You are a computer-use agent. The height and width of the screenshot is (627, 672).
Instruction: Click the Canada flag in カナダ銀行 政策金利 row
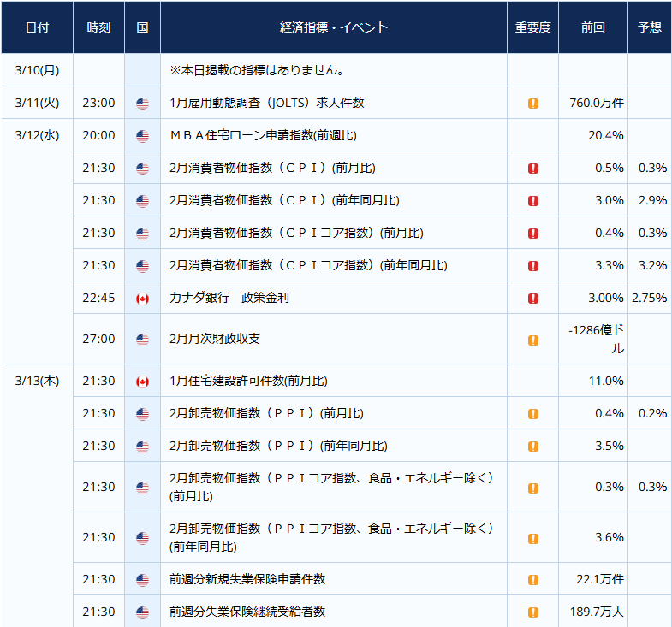[x=142, y=298]
